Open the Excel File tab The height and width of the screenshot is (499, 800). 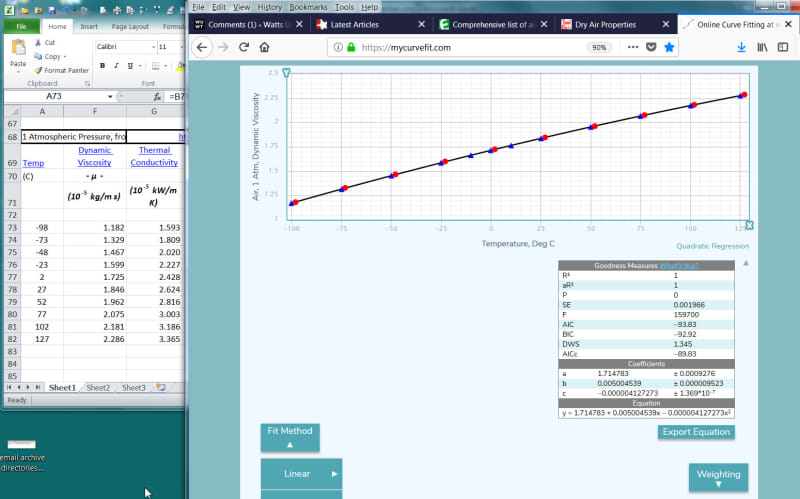point(22,26)
